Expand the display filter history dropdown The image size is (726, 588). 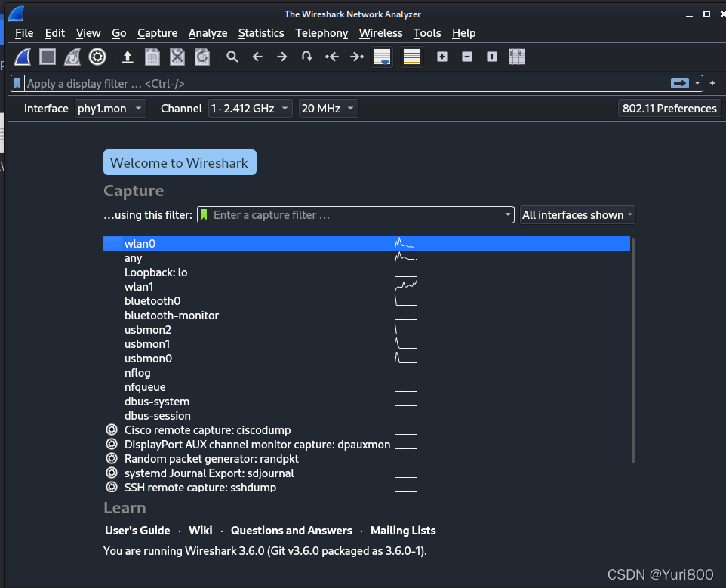[697, 83]
